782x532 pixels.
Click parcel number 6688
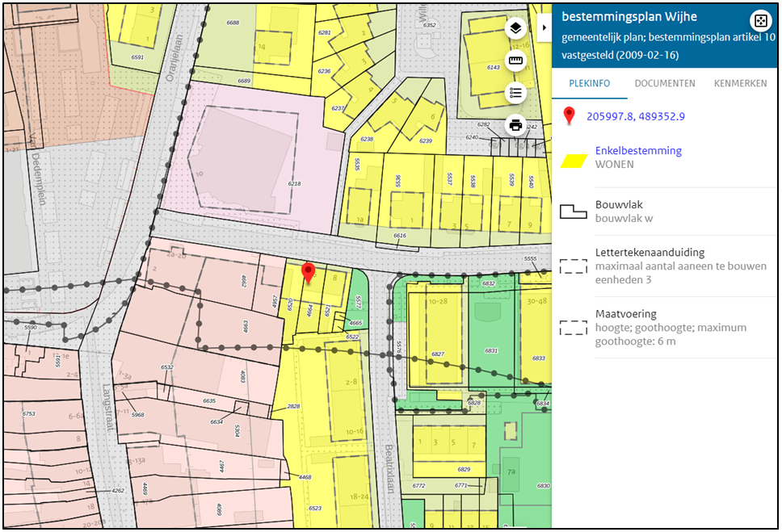point(233,23)
